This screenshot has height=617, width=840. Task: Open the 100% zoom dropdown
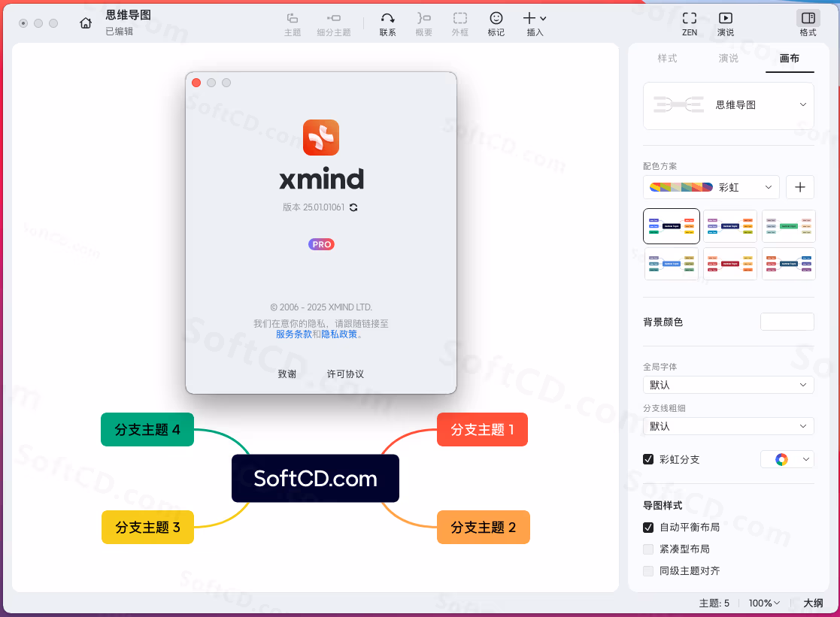pos(764,603)
